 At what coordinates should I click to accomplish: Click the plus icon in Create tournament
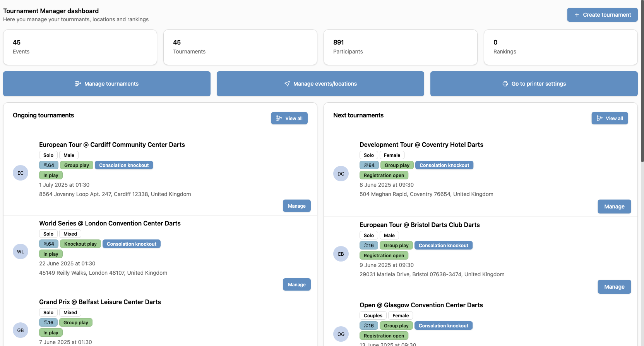(577, 15)
